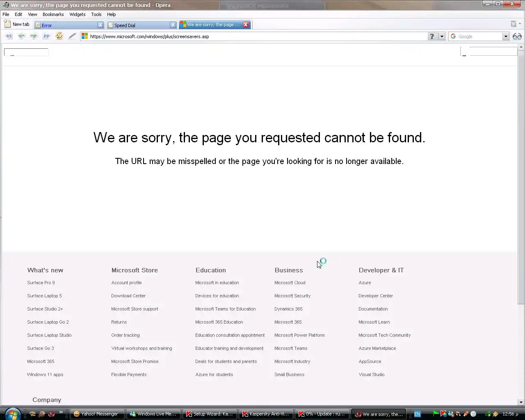The height and width of the screenshot is (420, 525).
Task: Click the Wand pencil icon
Action: point(72,36)
